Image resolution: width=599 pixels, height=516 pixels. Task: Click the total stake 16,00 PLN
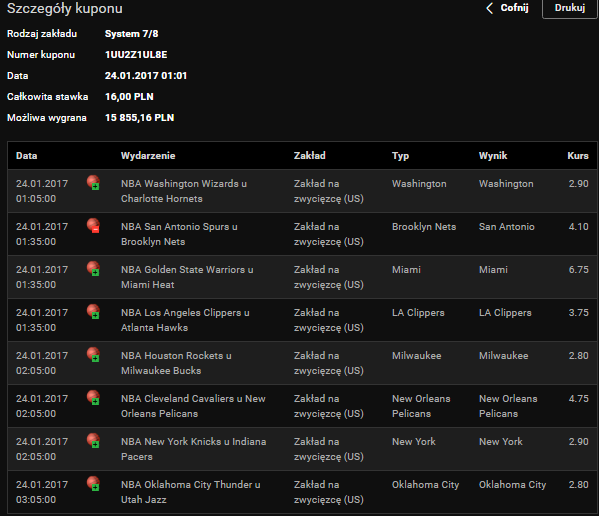tap(129, 97)
